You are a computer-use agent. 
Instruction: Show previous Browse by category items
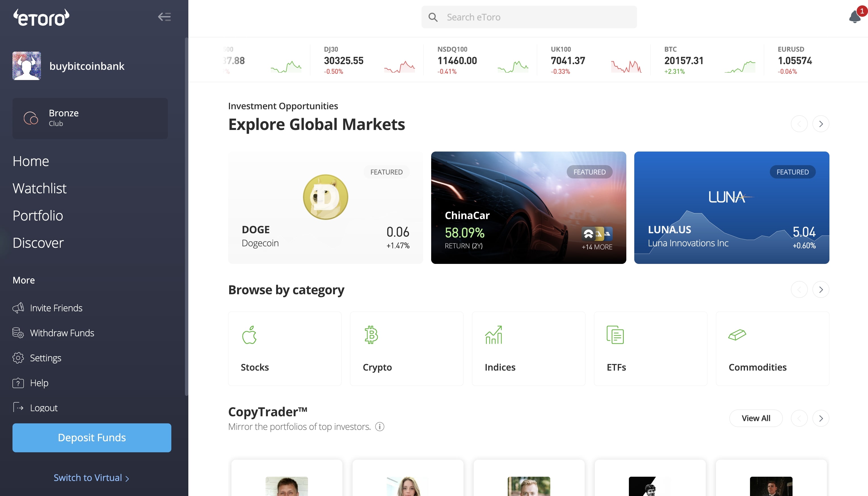pos(799,289)
